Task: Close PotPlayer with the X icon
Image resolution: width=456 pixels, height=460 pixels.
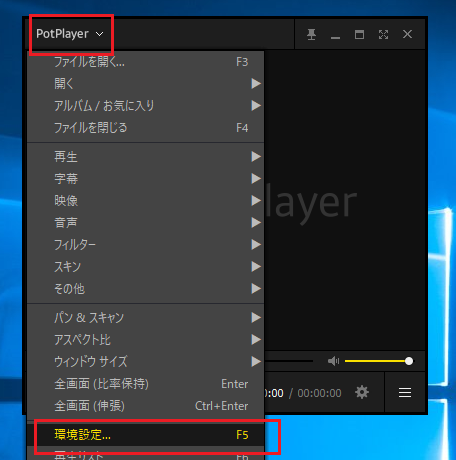Action: point(407,34)
